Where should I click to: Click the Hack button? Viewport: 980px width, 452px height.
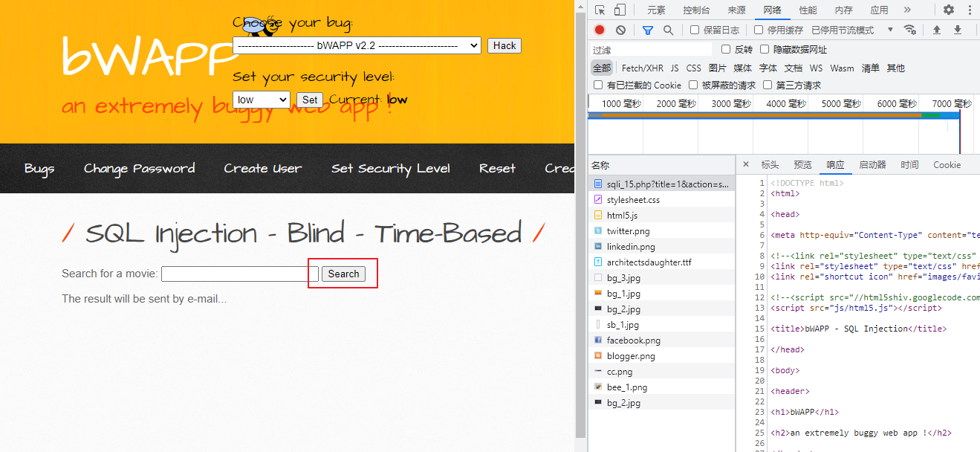[x=504, y=45]
